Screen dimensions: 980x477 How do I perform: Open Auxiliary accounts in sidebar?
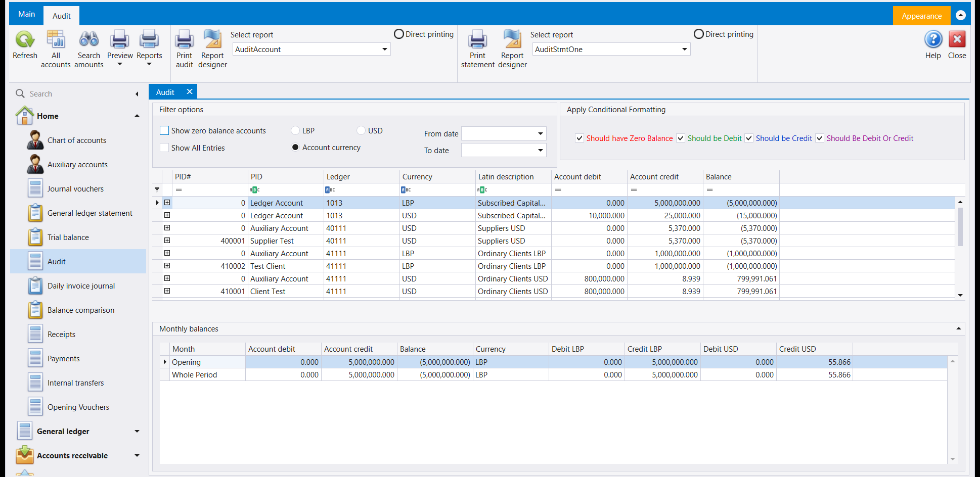[77, 165]
